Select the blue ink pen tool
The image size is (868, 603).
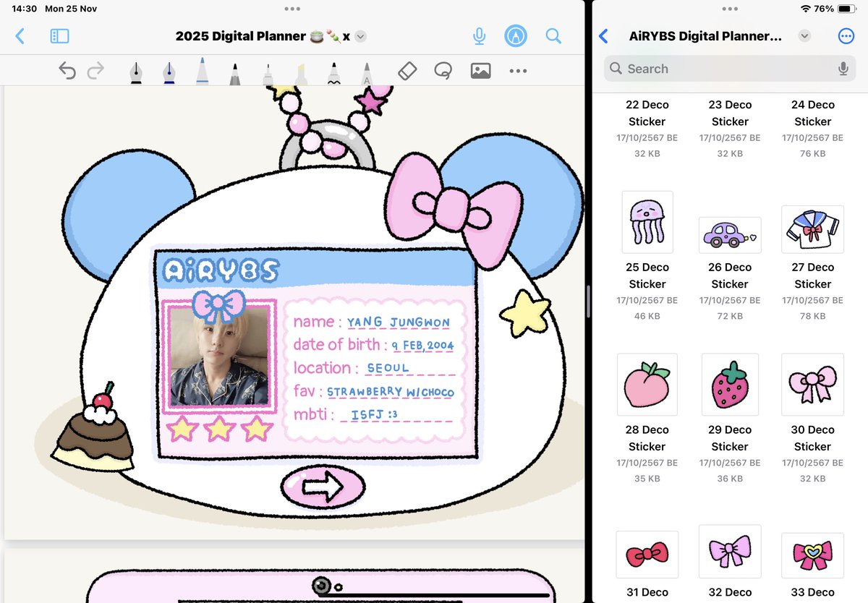coord(169,72)
